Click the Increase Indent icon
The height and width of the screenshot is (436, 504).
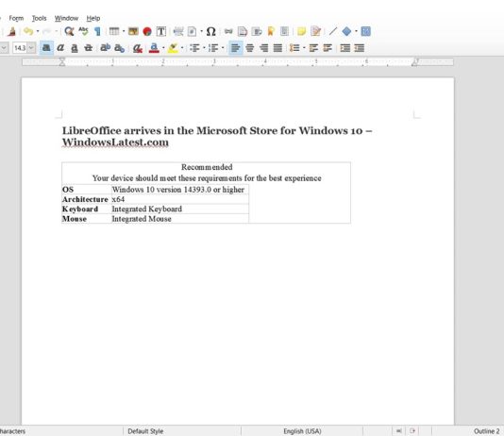pos(345,48)
